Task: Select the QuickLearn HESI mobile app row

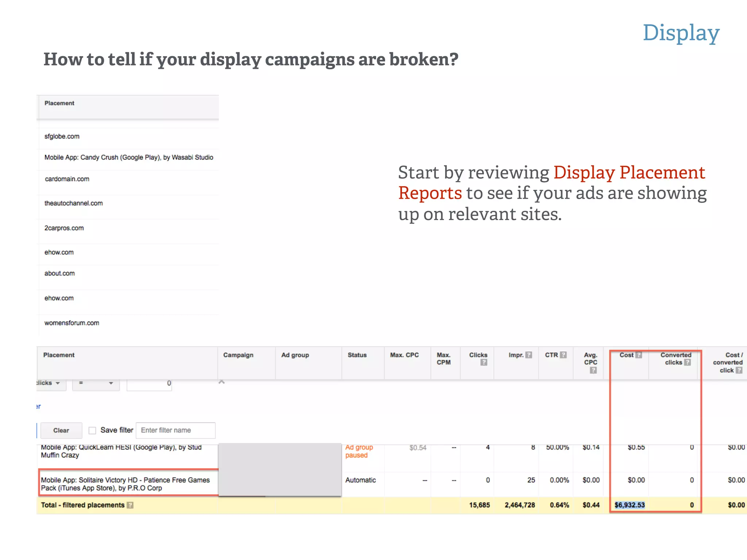Action: pyautogui.click(x=121, y=451)
